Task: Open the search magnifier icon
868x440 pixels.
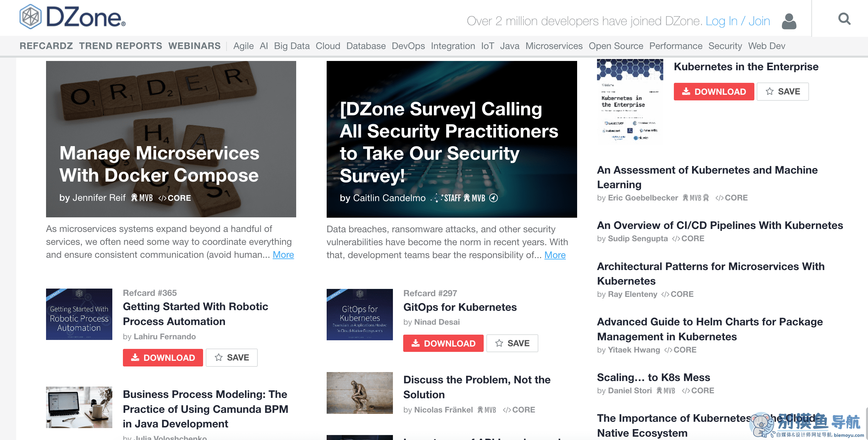Action: tap(844, 19)
